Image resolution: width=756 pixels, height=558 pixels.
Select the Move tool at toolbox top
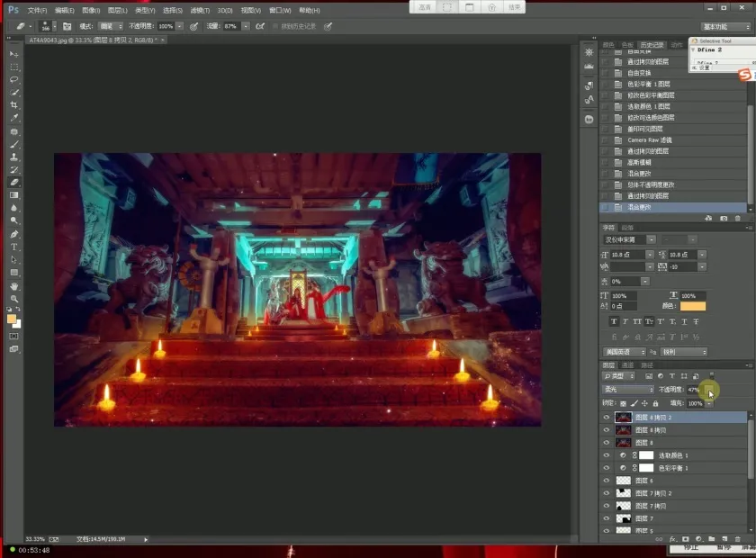coord(14,54)
